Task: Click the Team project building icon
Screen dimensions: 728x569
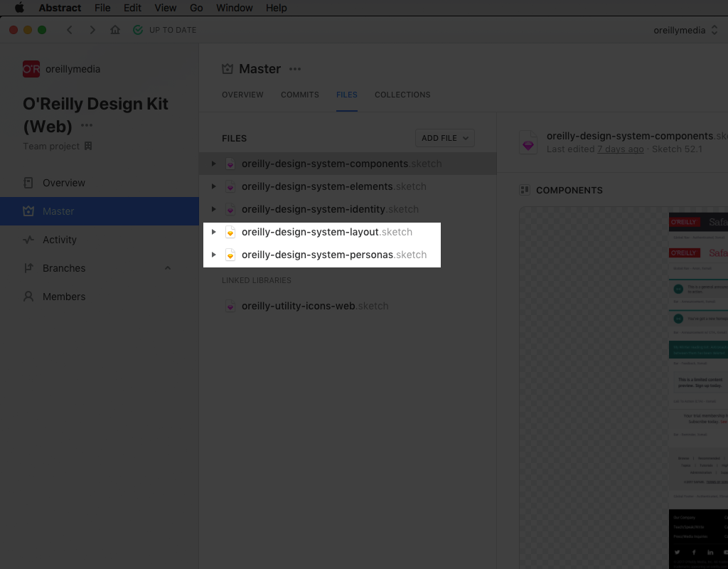Action: tap(88, 146)
